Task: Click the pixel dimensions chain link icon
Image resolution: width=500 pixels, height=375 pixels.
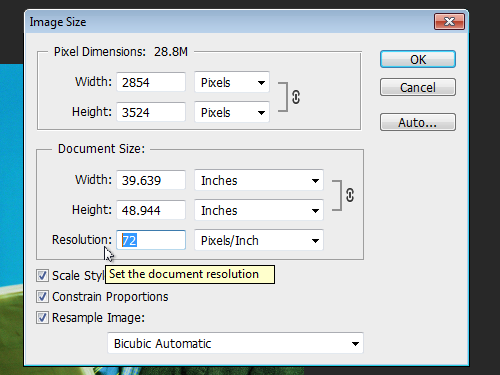Action: click(296, 97)
